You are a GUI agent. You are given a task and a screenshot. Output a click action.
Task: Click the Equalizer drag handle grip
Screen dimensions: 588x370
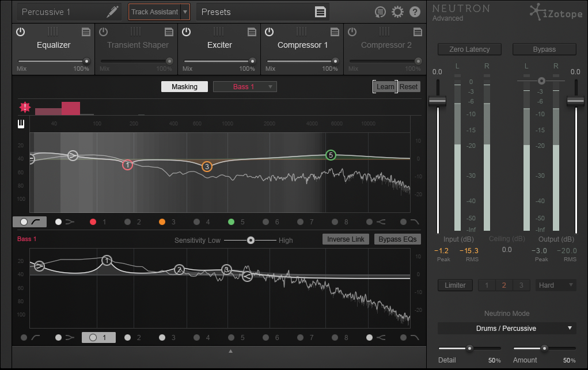[x=53, y=32]
